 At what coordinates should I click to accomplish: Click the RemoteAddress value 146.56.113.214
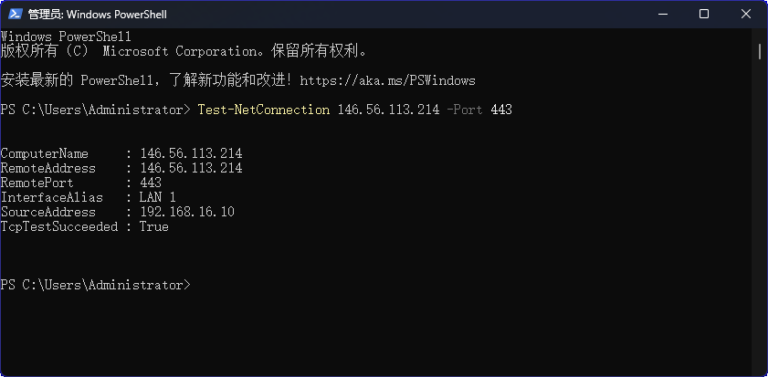[191, 168]
